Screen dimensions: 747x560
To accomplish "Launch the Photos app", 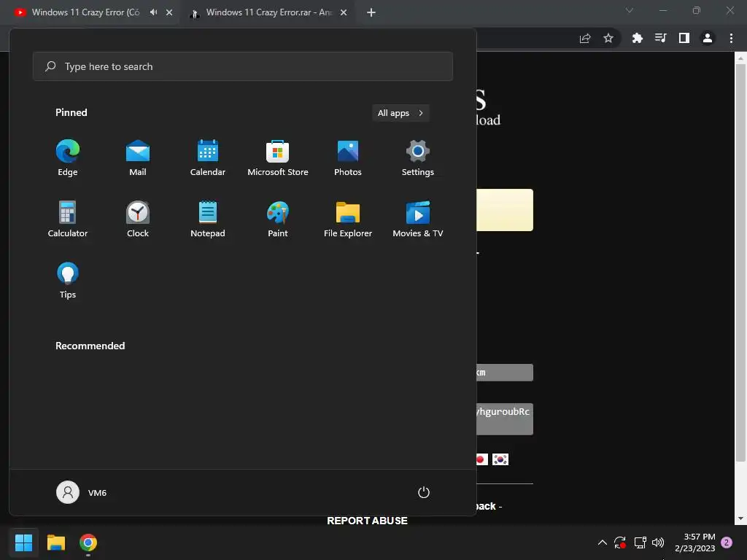I will point(348,158).
